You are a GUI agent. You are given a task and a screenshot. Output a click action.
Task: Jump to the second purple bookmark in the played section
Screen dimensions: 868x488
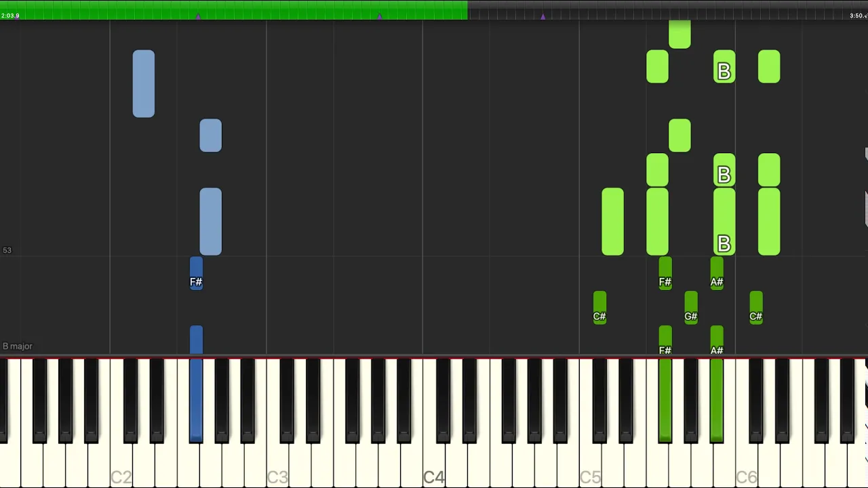(379, 16)
